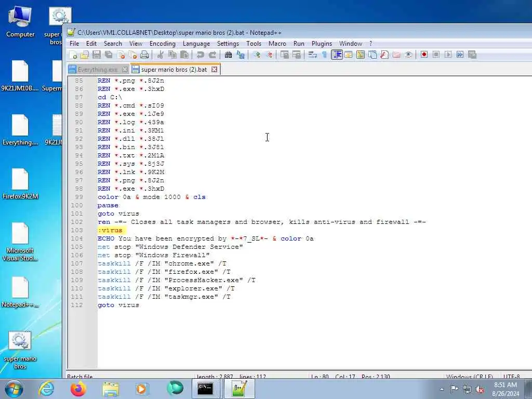The width and height of the screenshot is (532, 399).
Task: Click the Function List toolbar icon
Action: coord(384,55)
